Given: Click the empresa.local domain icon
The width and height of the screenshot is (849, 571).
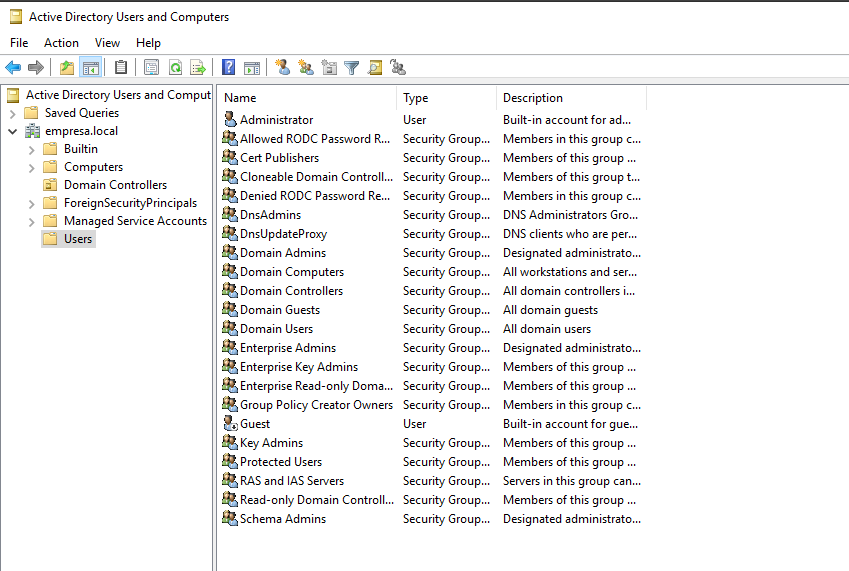Looking at the screenshot, I should pyautogui.click(x=32, y=131).
